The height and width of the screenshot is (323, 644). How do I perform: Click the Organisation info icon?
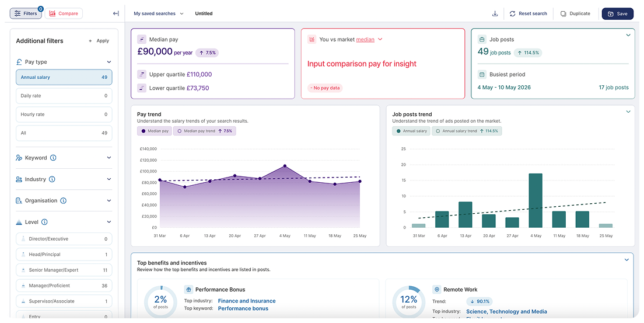tap(63, 200)
